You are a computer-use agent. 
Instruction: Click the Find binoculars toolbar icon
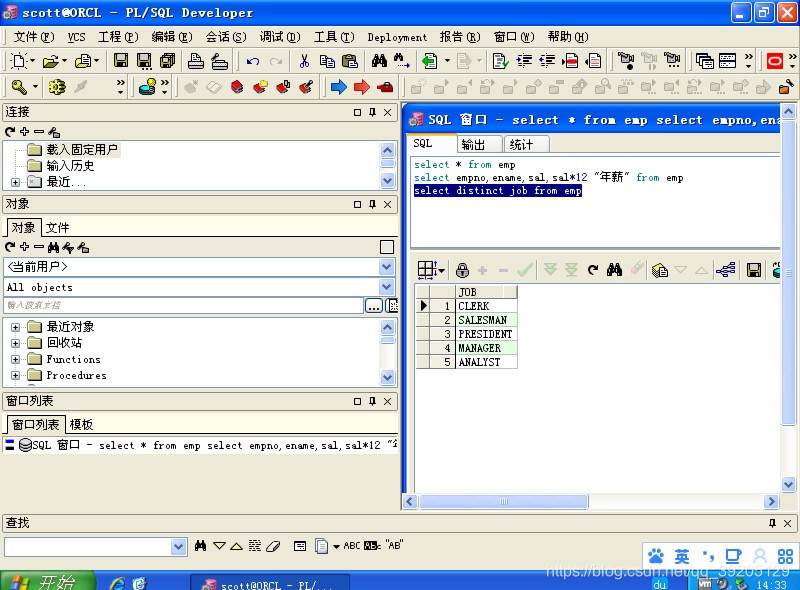[x=379, y=61]
